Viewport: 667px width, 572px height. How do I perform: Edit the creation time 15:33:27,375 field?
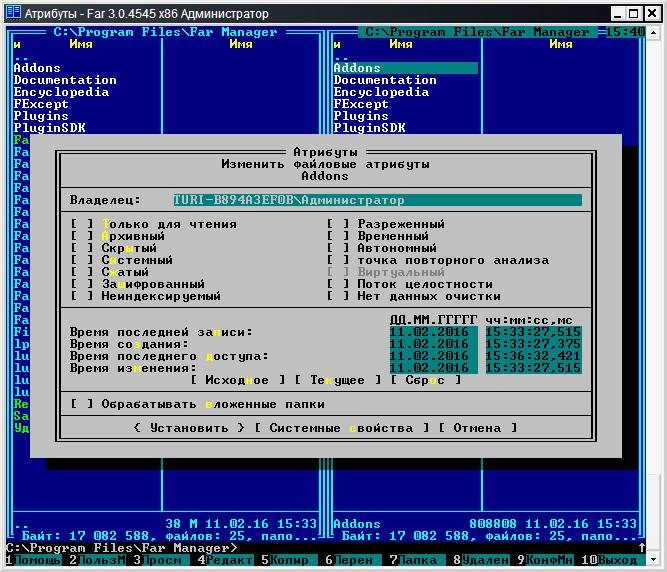(x=533, y=344)
